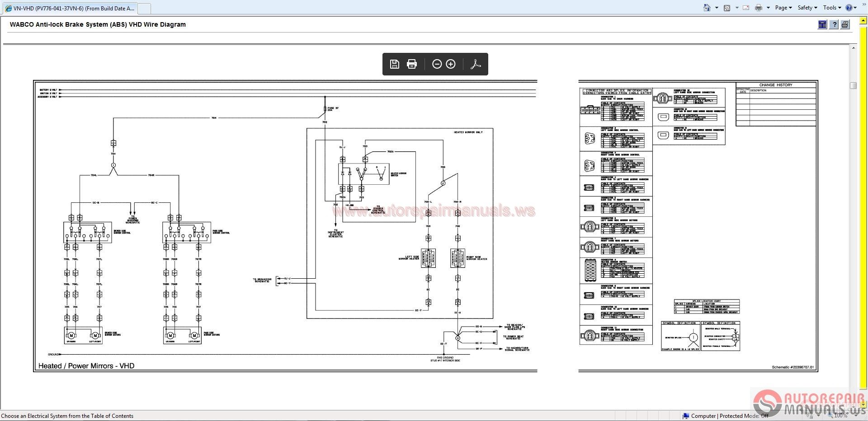The image size is (868, 421).
Task: Click the question mark help button
Action: coord(834,25)
